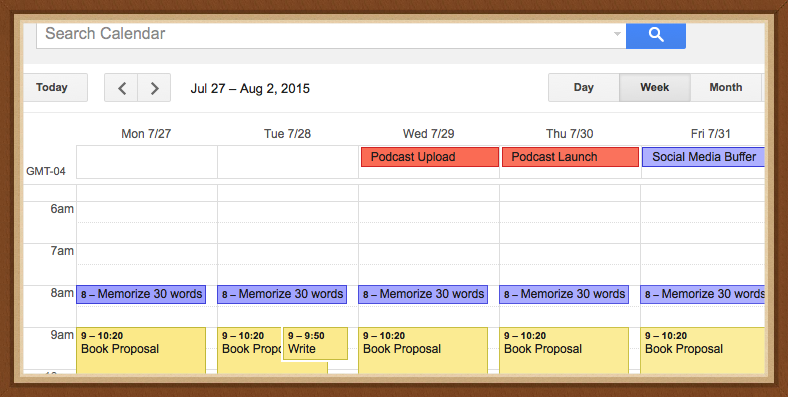Switch to Month view

tap(726, 87)
